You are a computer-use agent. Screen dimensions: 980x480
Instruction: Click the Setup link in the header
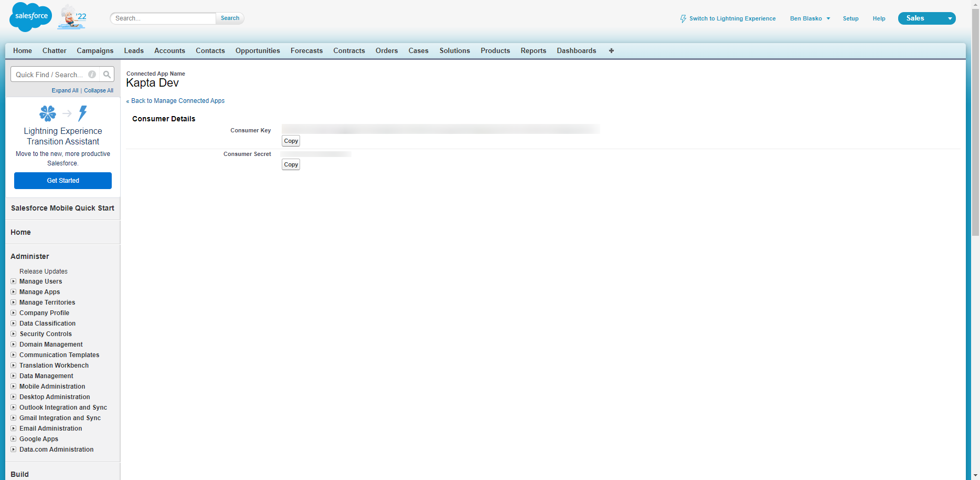[850, 18]
